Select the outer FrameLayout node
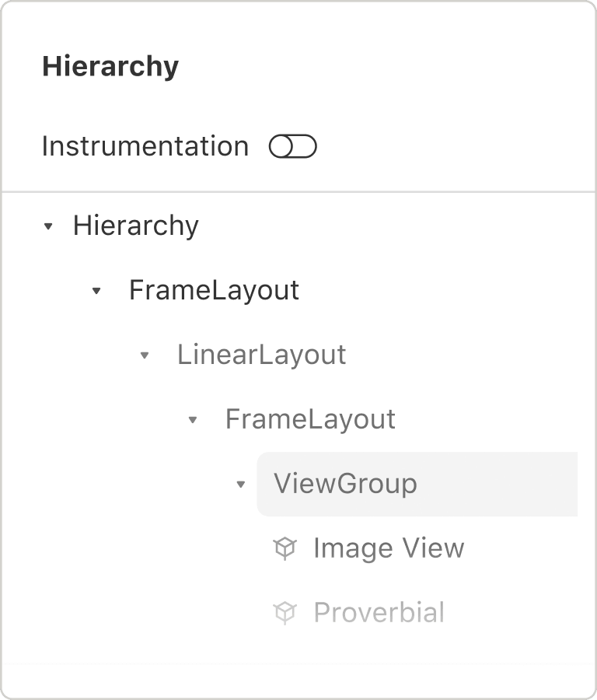The width and height of the screenshot is (597, 700). coord(215,290)
